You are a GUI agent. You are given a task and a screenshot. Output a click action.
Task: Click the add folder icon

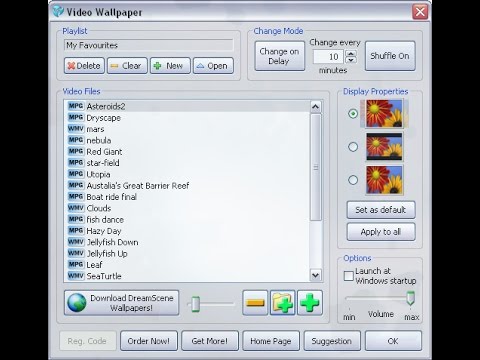click(x=282, y=303)
